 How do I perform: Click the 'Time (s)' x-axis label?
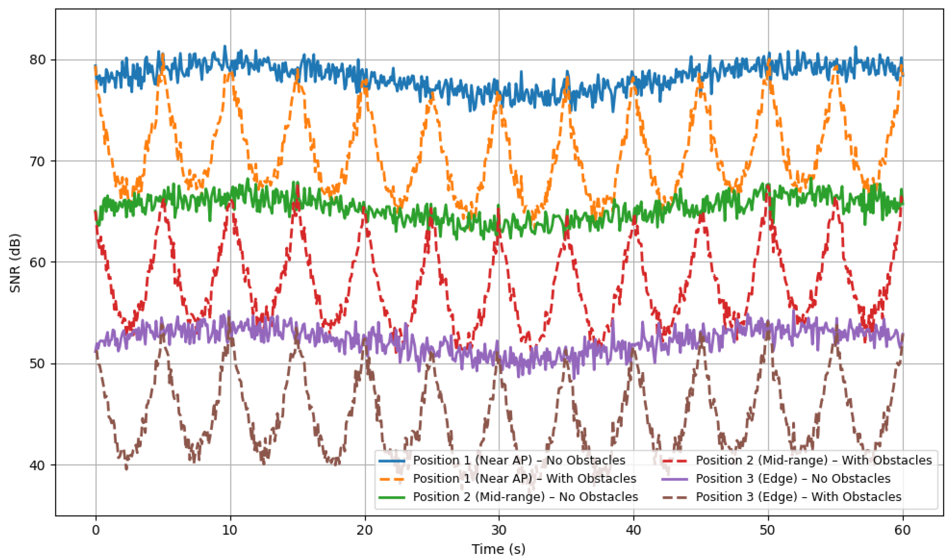point(498,549)
